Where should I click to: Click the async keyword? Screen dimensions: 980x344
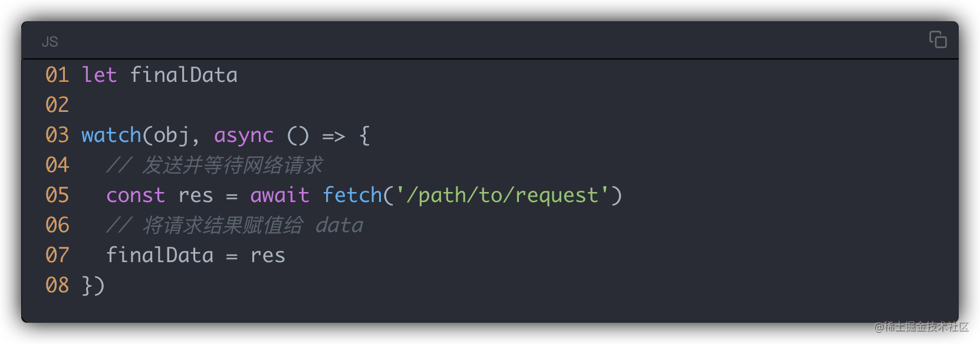[244, 136]
